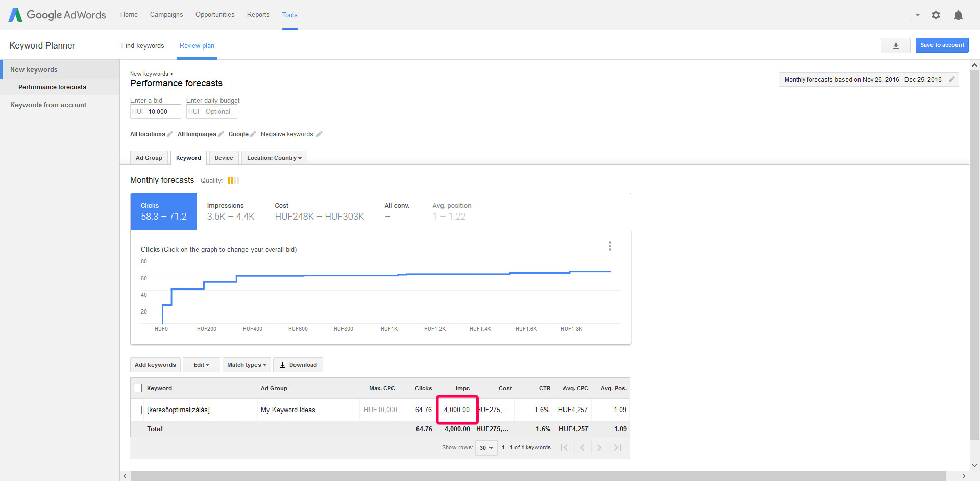980x481 pixels.
Task: Edit All languages pencil icon
Action: click(x=221, y=134)
